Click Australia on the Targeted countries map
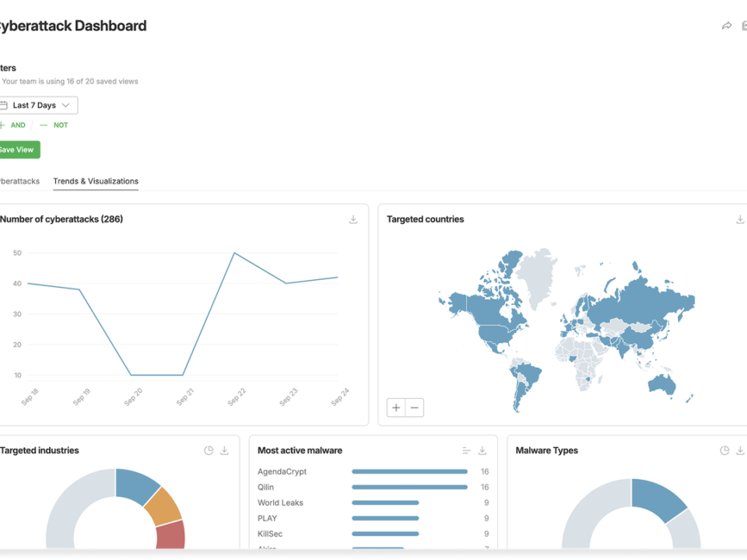Viewport: 747px width, 560px height. 661,384
